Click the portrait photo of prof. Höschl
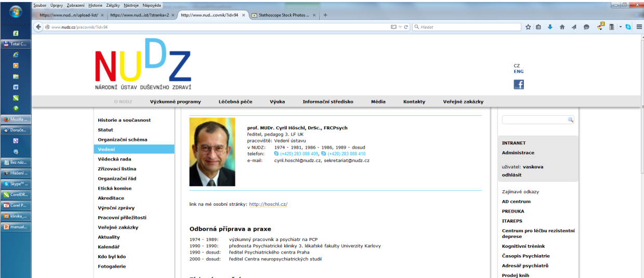 pyautogui.click(x=212, y=152)
